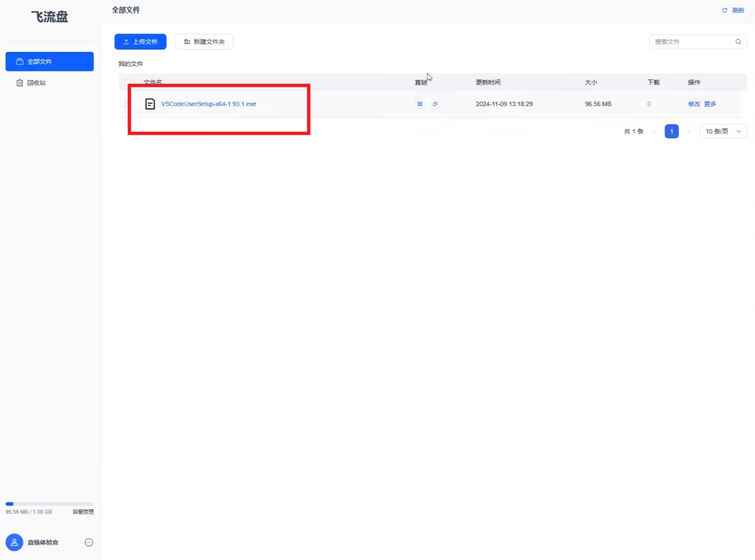755x560 pixels.
Task: Open the 10 条/页 page size dropdown
Action: (x=723, y=131)
